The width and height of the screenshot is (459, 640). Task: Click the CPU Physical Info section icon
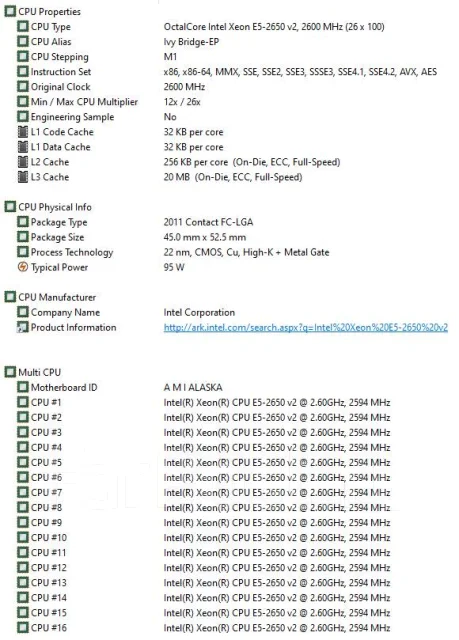click(x=10, y=207)
